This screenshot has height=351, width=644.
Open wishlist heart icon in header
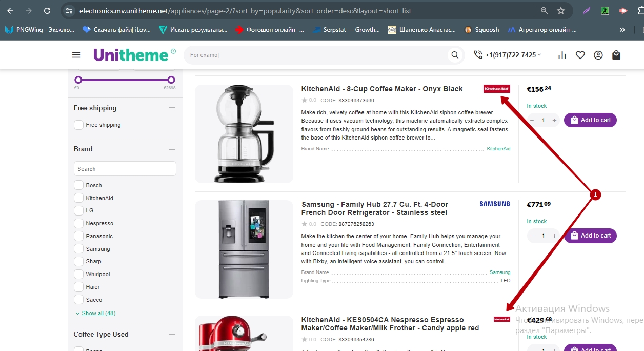click(x=580, y=55)
